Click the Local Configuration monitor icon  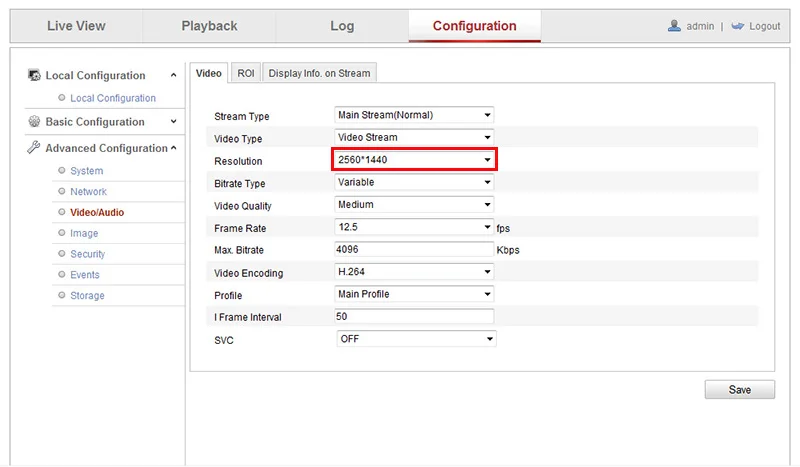(x=34, y=75)
